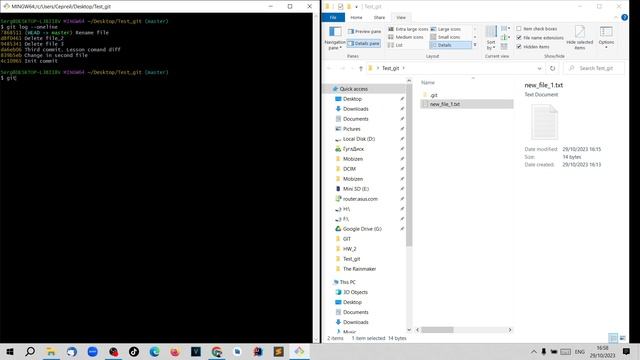
Task: Select the View ribbon tab
Action: tap(401, 18)
